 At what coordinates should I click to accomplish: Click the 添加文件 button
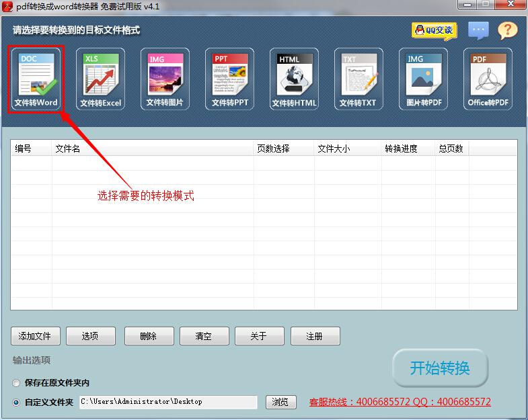[36, 336]
